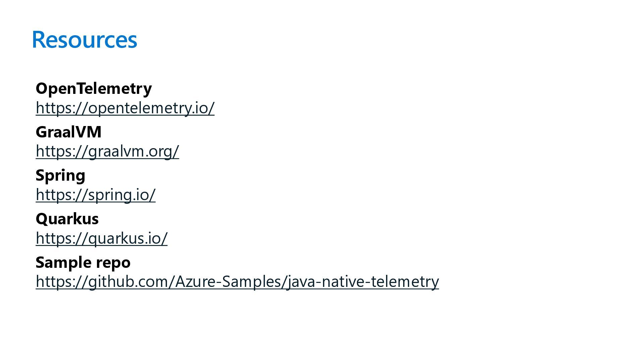The height and width of the screenshot is (362, 644).
Task: Click 'github.com' in the sample repo URL
Action: (130, 282)
